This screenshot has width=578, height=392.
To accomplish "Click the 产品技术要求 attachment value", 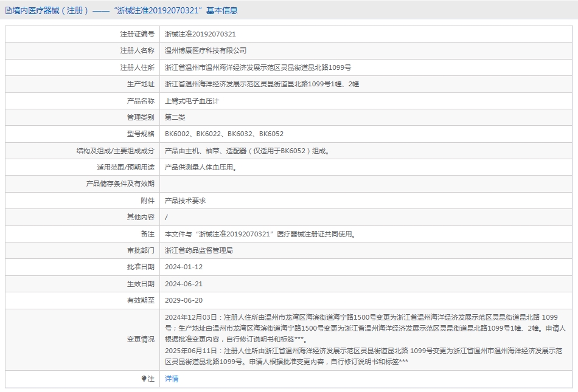I will click(185, 201).
